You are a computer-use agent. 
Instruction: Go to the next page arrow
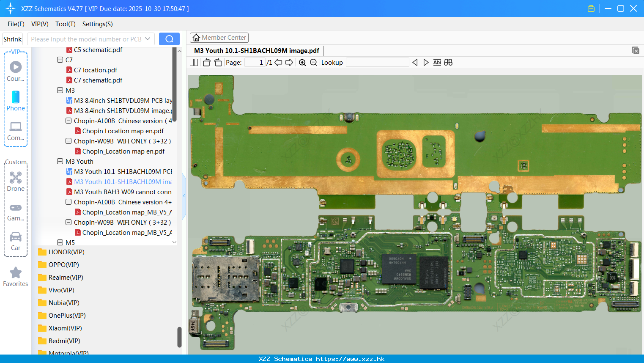[289, 63]
